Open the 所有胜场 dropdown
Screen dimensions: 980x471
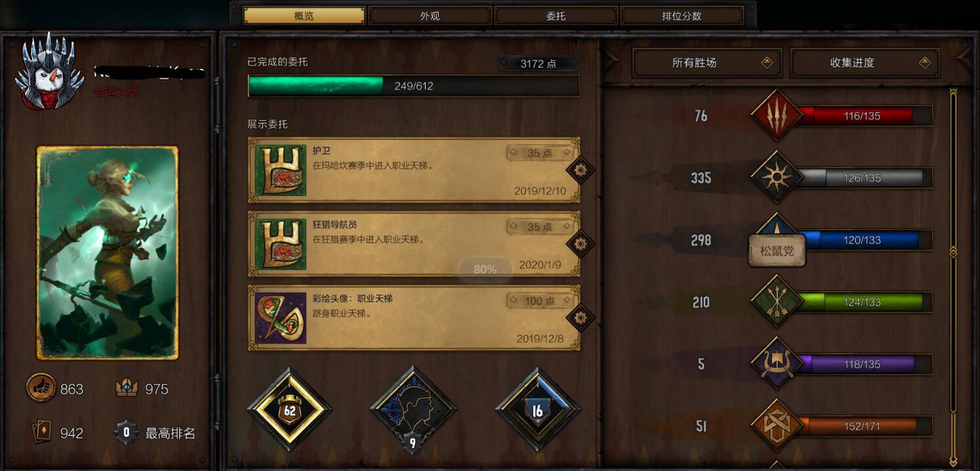point(706,63)
